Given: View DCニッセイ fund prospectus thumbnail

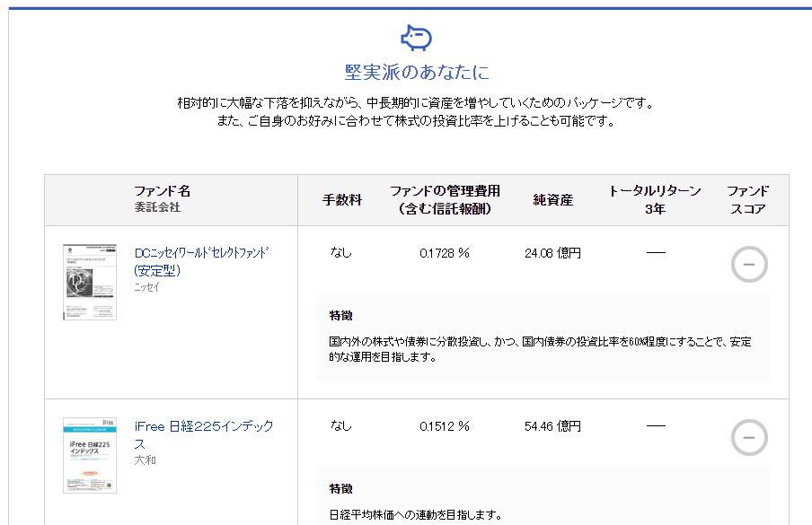Looking at the screenshot, I should pyautogui.click(x=90, y=282).
